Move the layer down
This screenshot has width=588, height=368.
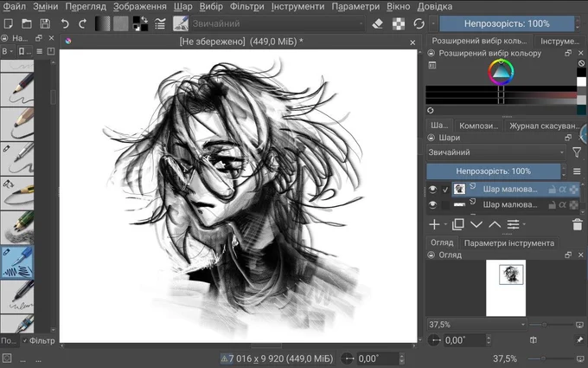pos(476,224)
